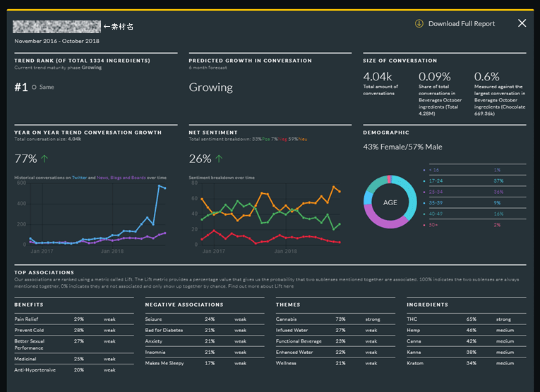Click the Hemp ingredient row
This screenshot has width=540, height=392.
tap(467, 330)
